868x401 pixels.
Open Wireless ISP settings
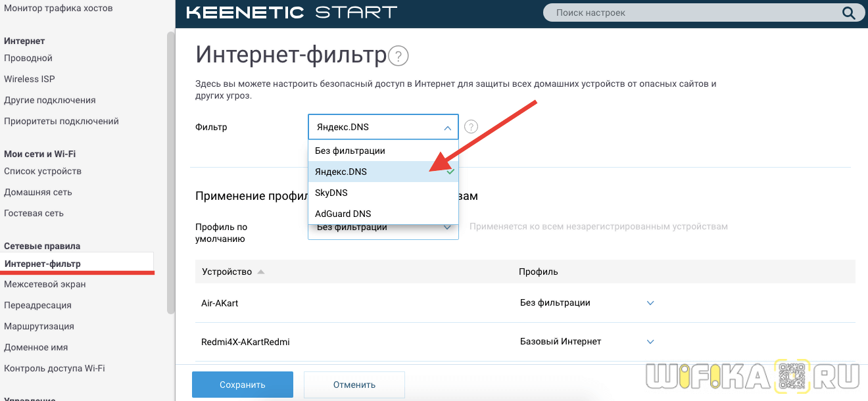click(x=30, y=79)
